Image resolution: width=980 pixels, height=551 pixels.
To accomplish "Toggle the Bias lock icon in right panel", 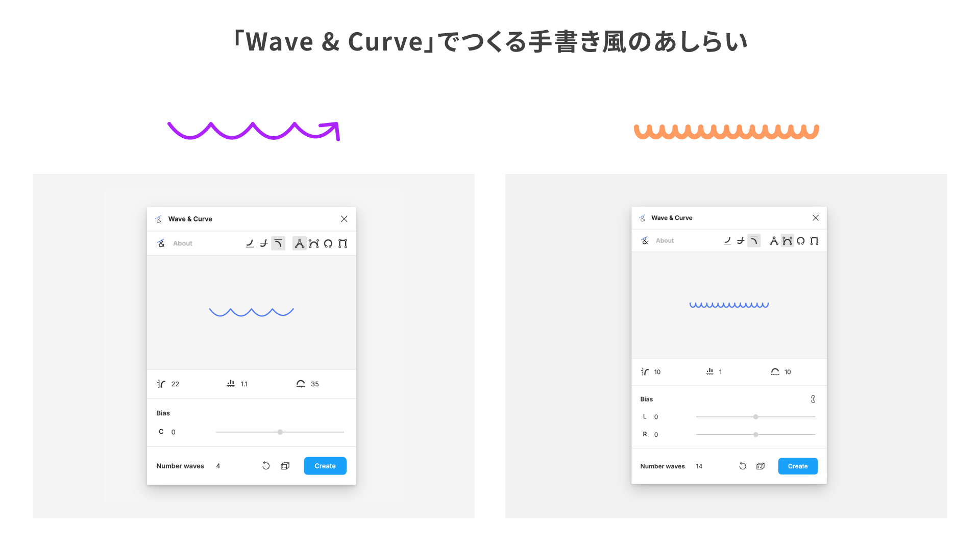I will pyautogui.click(x=813, y=399).
